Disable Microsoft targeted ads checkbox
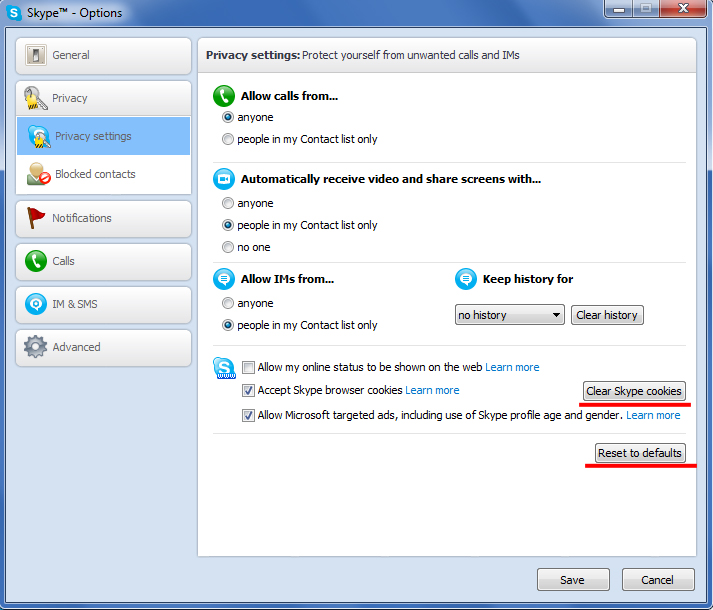713x610 pixels. point(249,415)
